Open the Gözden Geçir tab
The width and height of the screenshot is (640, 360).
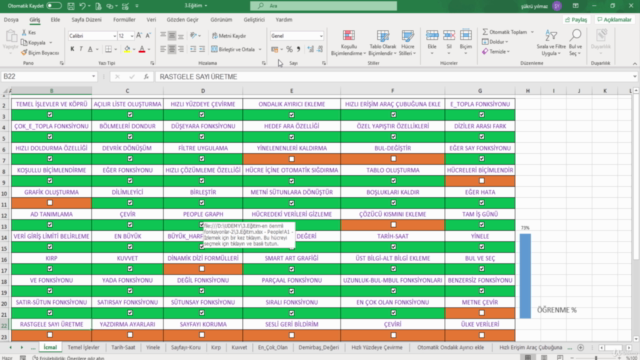click(182, 20)
